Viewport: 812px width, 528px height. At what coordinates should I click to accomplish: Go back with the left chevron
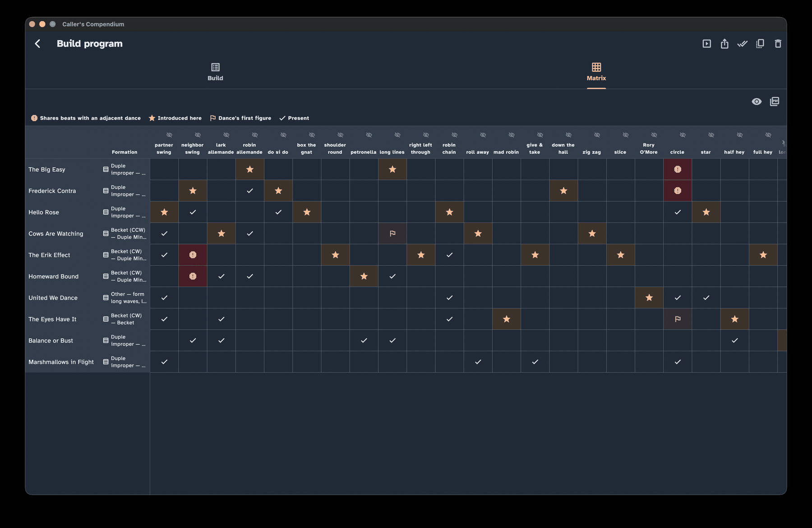tap(37, 44)
